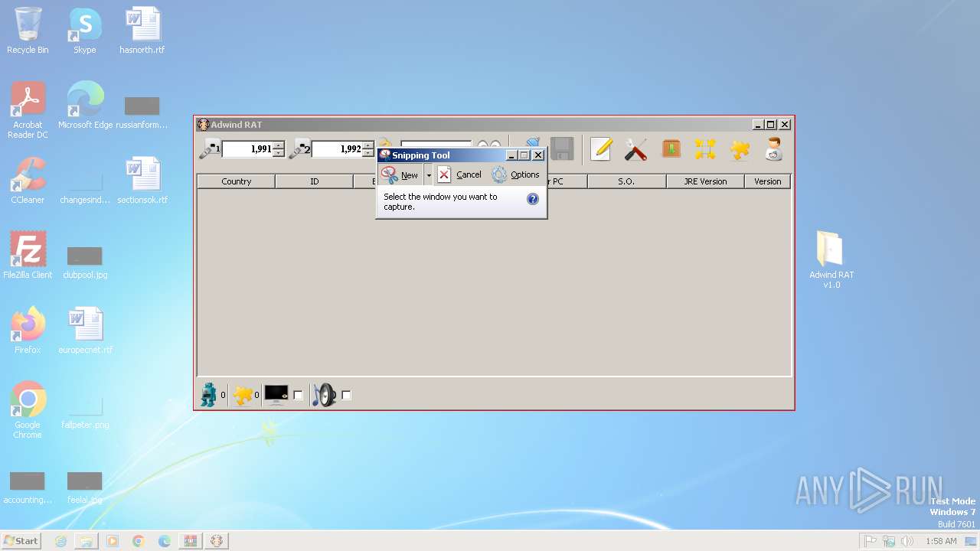Click Windows Explorer folder in taskbar

point(87,541)
